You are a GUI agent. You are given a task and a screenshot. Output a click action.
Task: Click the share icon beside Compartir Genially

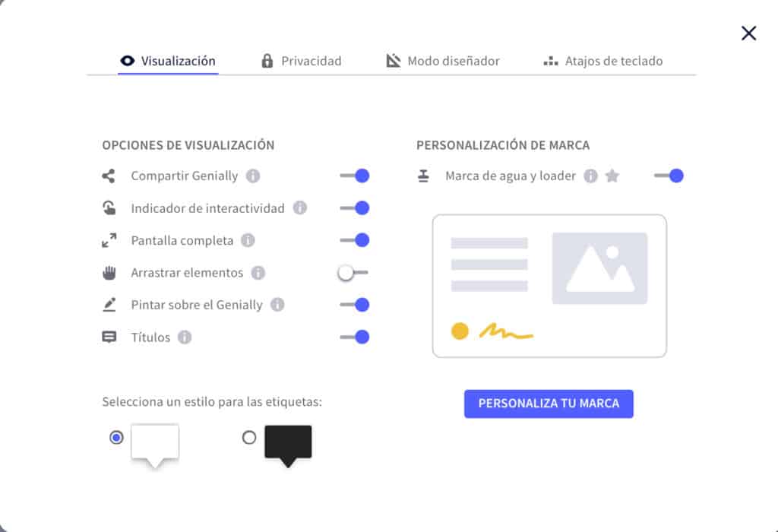click(x=109, y=176)
